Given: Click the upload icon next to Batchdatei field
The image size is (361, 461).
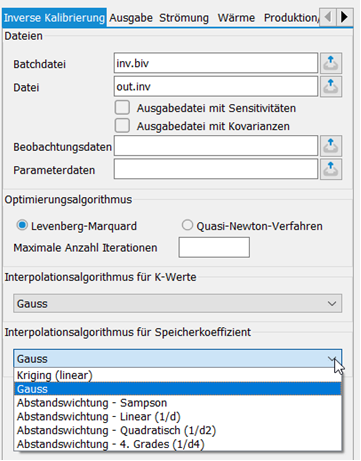Looking at the screenshot, I should (x=331, y=63).
